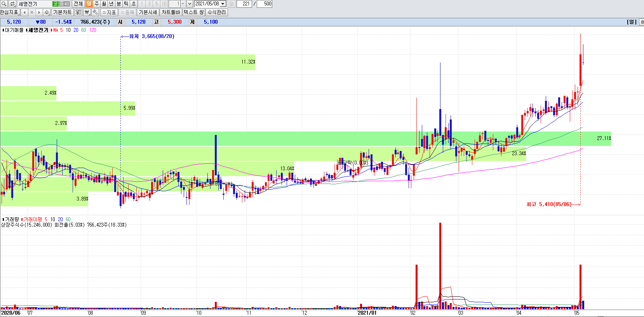Click the interval 10 button

[x=164, y=4]
